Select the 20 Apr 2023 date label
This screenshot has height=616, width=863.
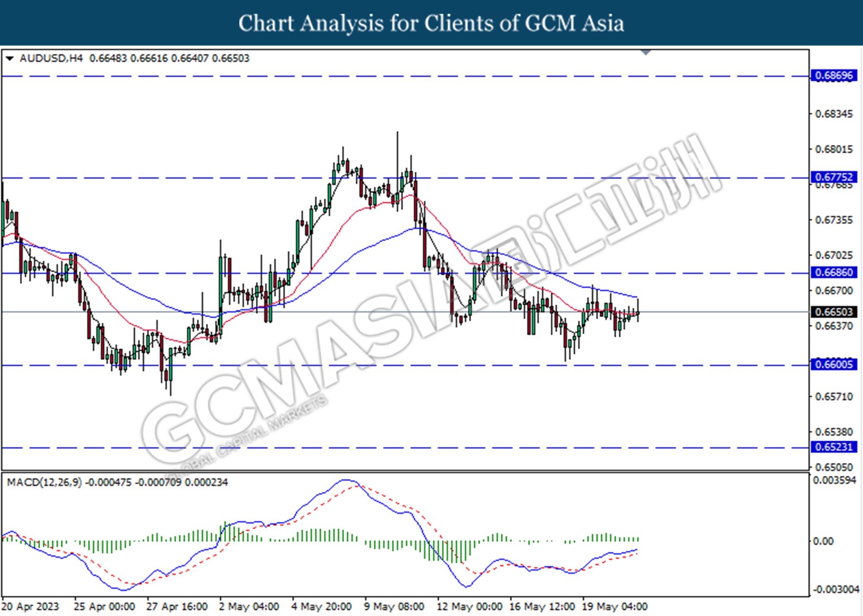(30, 607)
